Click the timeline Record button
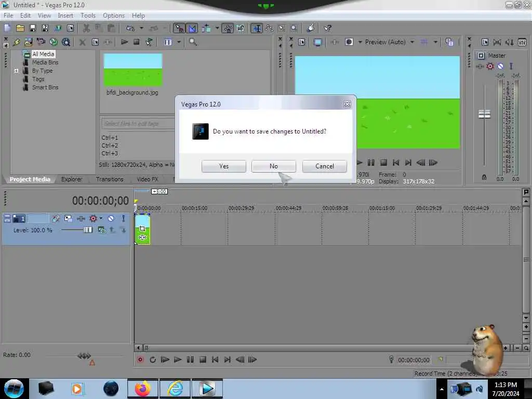Image resolution: width=532 pixels, height=399 pixels. [140, 360]
